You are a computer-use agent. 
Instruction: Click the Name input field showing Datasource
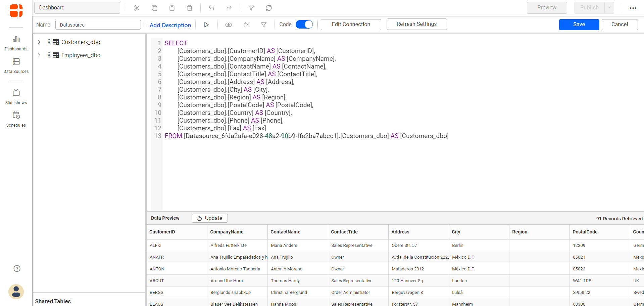tap(98, 24)
